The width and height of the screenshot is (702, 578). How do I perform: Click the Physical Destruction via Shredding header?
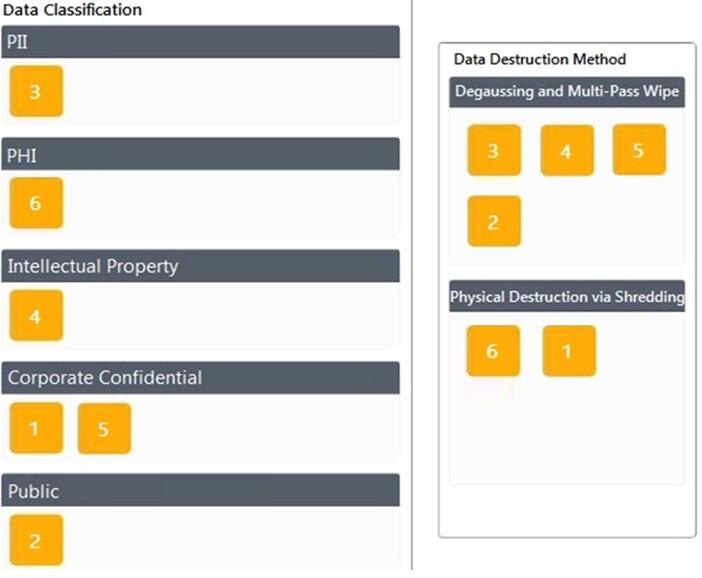(x=567, y=296)
